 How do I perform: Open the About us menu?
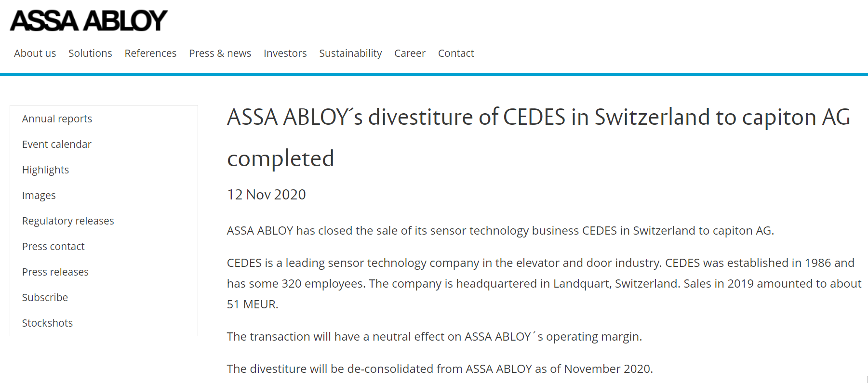coord(35,53)
